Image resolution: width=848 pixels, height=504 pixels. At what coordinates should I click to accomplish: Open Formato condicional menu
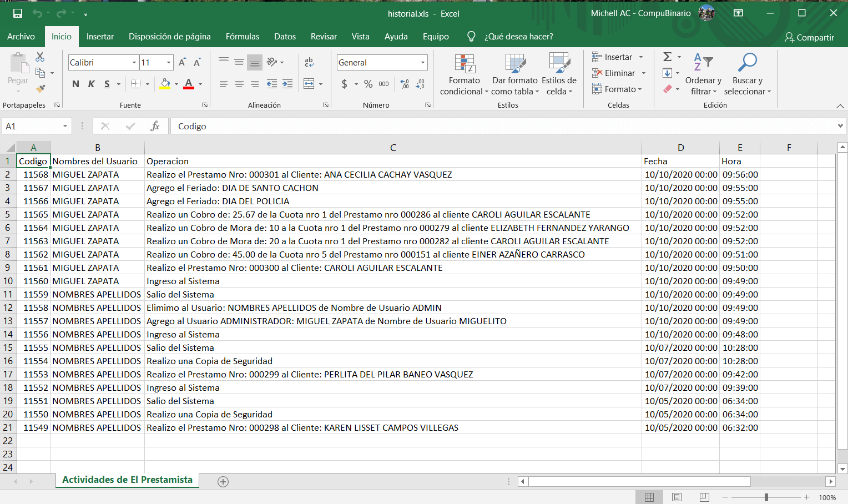pyautogui.click(x=464, y=75)
